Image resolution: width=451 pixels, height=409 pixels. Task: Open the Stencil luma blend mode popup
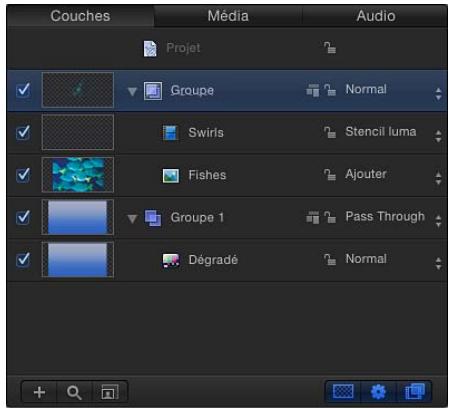(x=394, y=132)
